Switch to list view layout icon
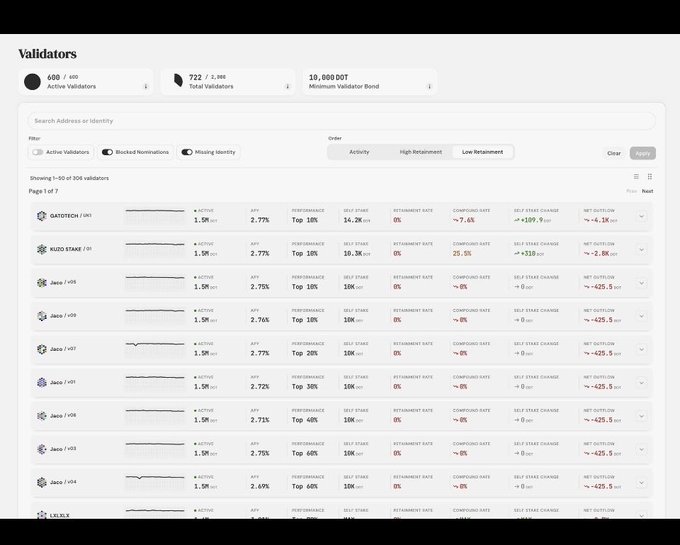The width and height of the screenshot is (680, 545). click(x=636, y=176)
